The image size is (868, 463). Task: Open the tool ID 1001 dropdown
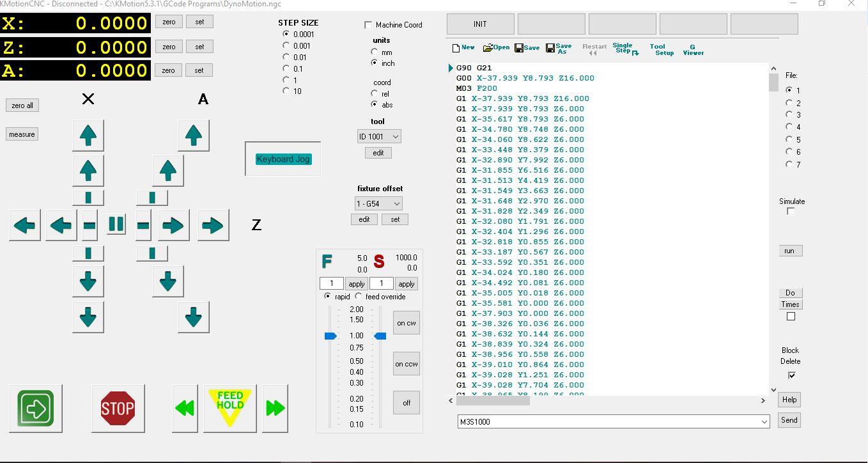click(x=379, y=137)
